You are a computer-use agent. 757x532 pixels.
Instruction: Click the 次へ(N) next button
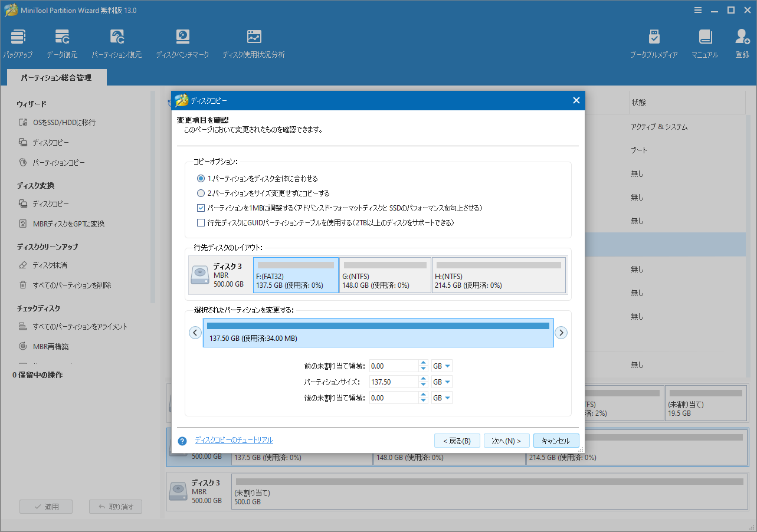(x=506, y=441)
